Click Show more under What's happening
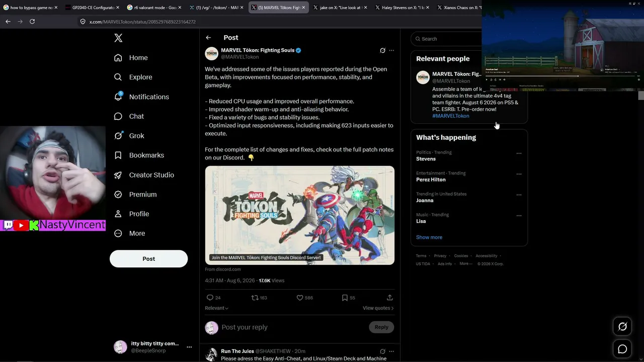This screenshot has height=362, width=644. tap(429, 237)
